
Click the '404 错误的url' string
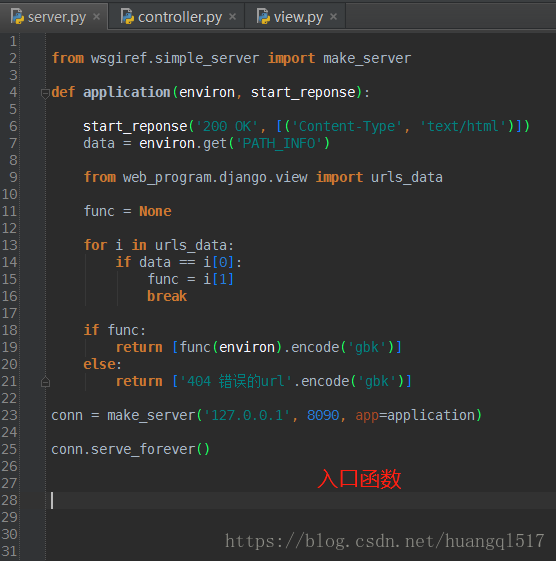point(235,381)
